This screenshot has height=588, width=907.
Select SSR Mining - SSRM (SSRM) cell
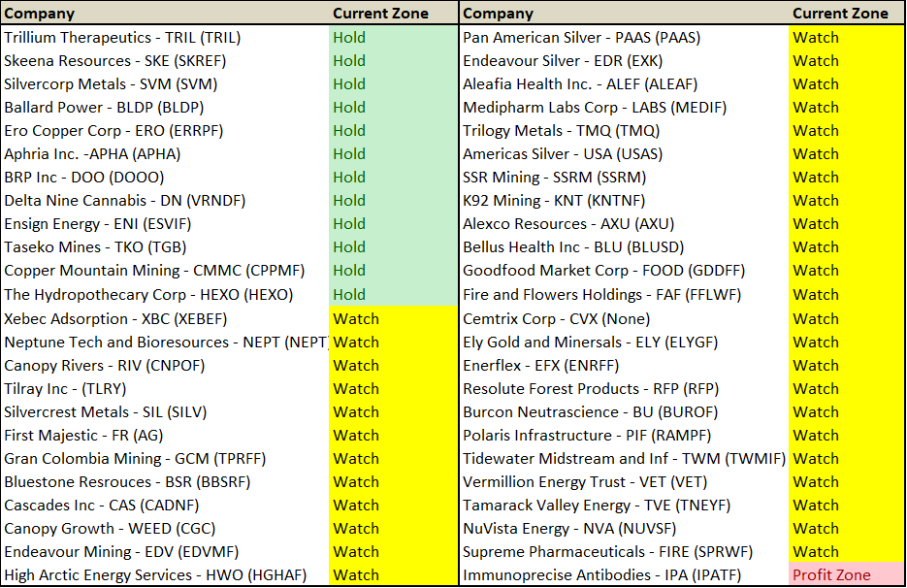(x=624, y=178)
